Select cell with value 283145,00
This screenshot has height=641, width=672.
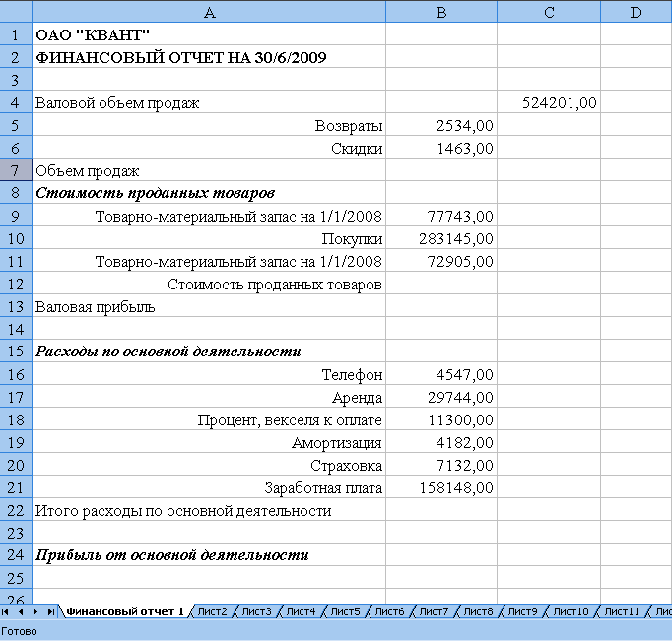click(x=441, y=238)
